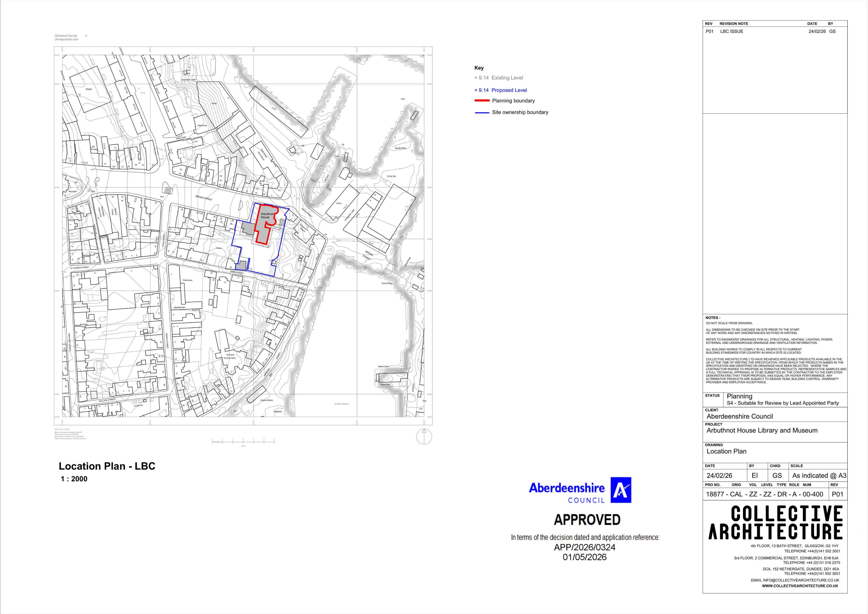Click the 'Key' legend heading
This screenshot has height=614, width=868.
point(479,68)
